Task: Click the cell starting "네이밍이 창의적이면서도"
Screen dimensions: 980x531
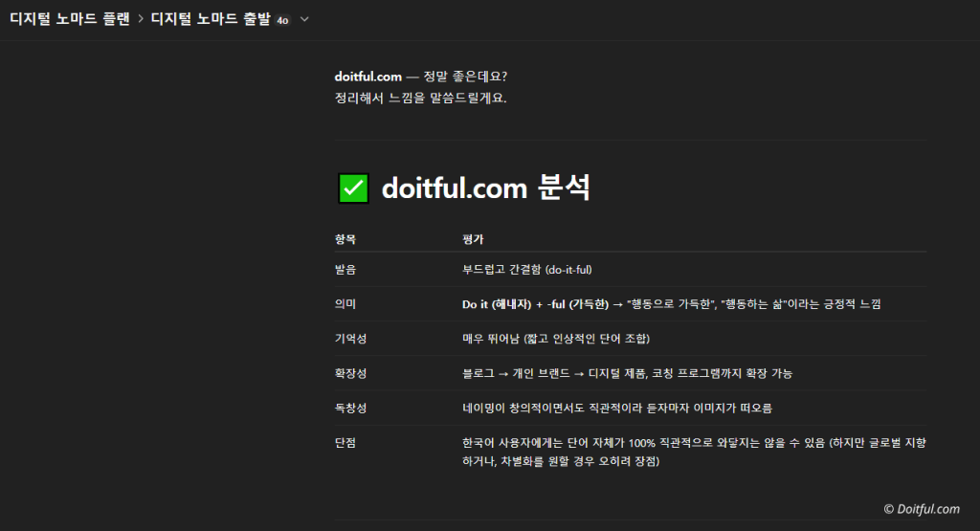Action: click(617, 408)
